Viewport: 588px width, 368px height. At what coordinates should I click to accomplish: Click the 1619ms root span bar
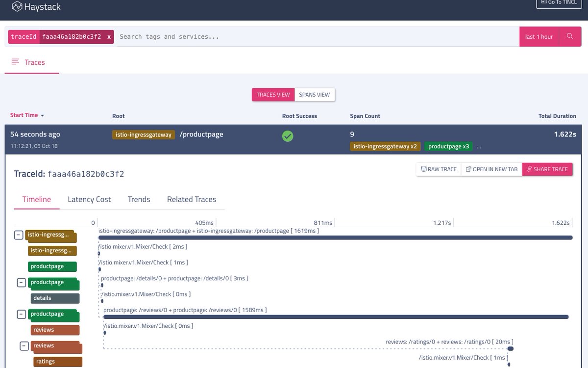[x=336, y=238]
